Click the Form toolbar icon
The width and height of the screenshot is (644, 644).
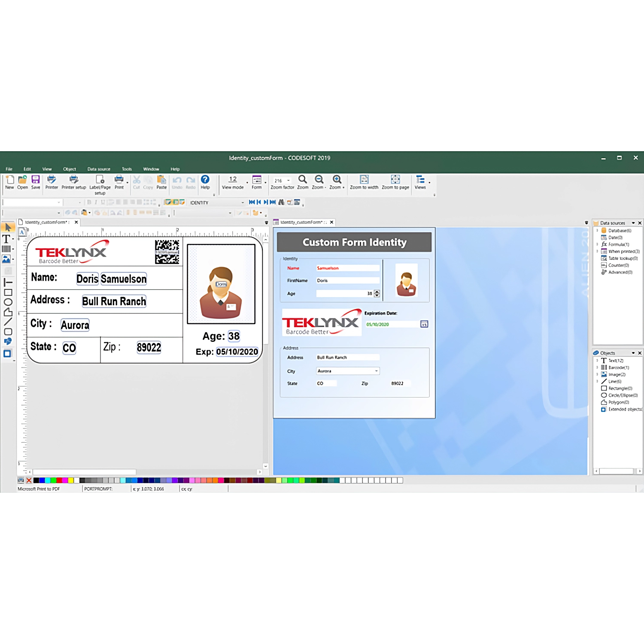pos(257,179)
